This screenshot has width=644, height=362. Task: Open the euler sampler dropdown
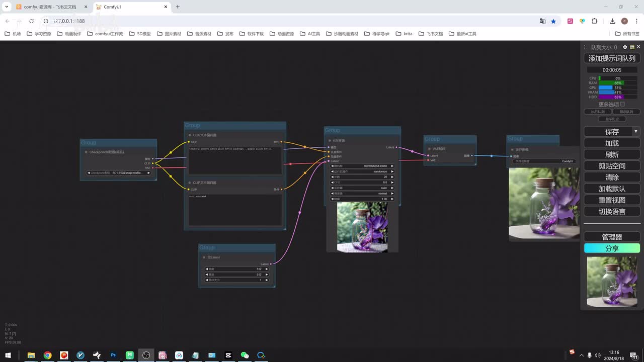point(362,188)
